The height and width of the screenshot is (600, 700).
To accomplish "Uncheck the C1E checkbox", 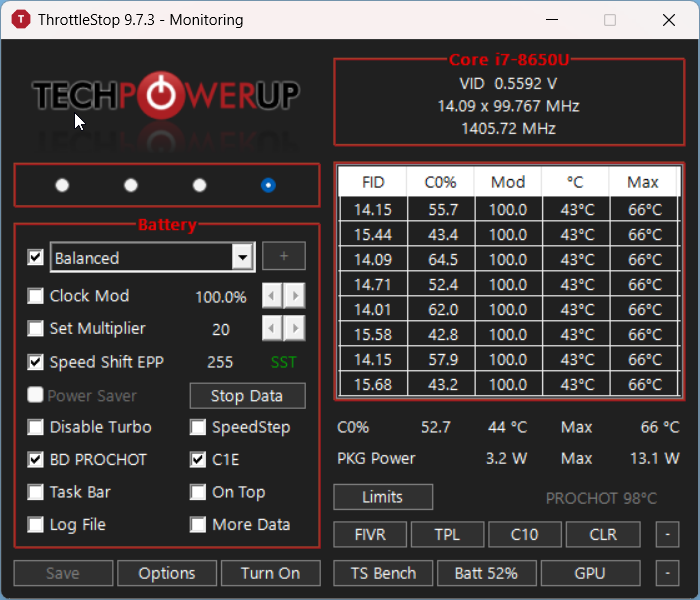I will [198, 460].
